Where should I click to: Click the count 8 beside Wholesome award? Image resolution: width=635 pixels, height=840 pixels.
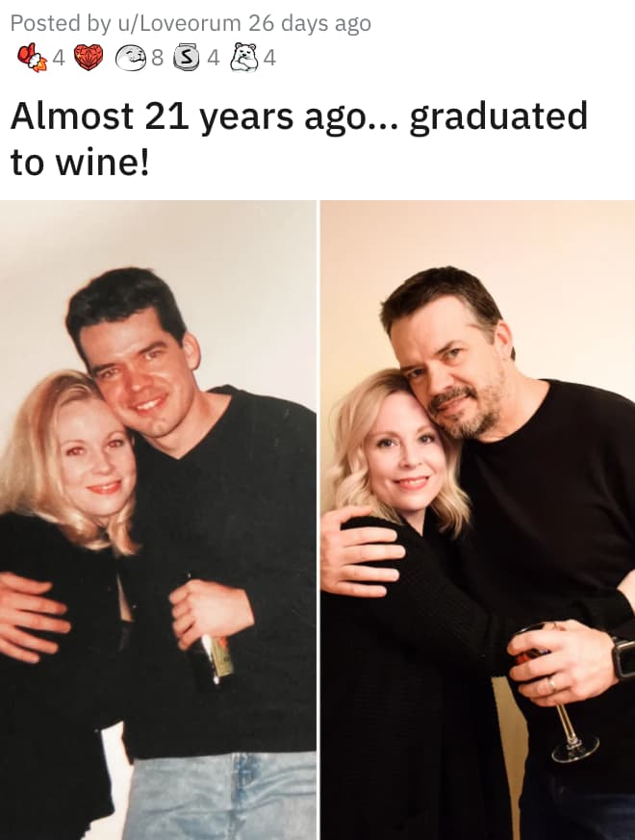tap(158, 59)
